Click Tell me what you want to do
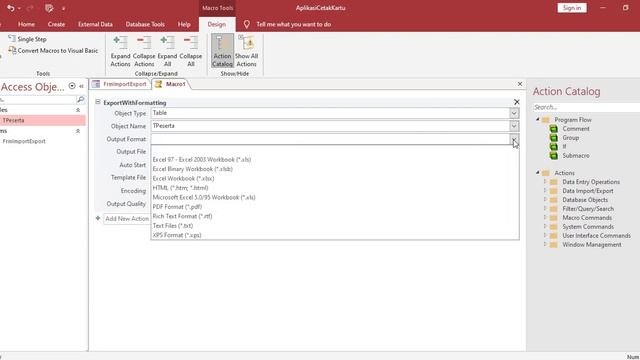 click(x=293, y=24)
